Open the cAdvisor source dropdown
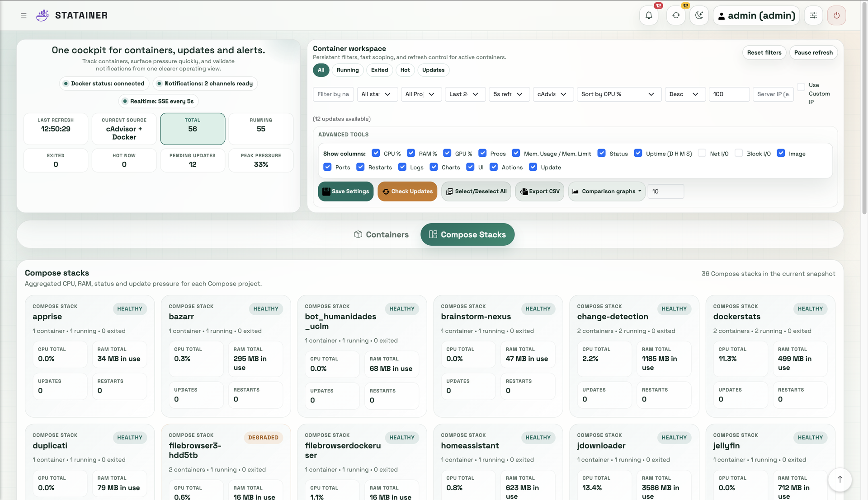The height and width of the screenshot is (500, 868). [553, 94]
